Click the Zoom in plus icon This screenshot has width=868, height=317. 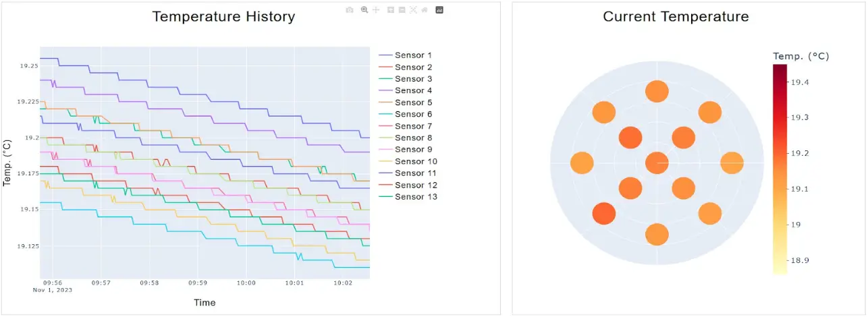coord(391,10)
